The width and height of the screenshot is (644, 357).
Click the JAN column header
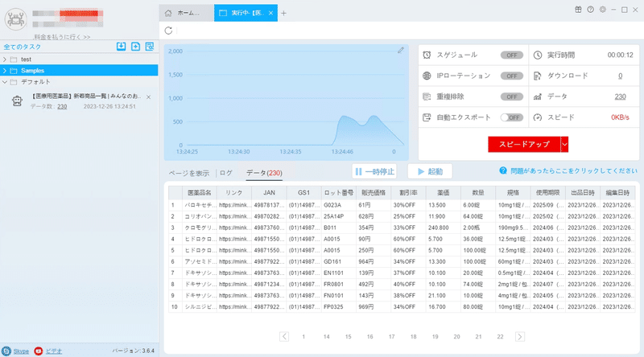click(269, 192)
